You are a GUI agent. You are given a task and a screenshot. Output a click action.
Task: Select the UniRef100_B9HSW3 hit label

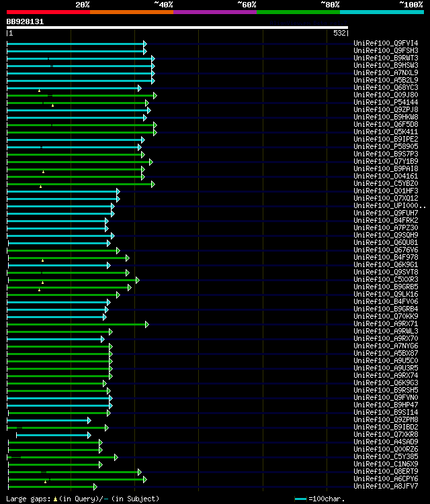click(x=386, y=65)
